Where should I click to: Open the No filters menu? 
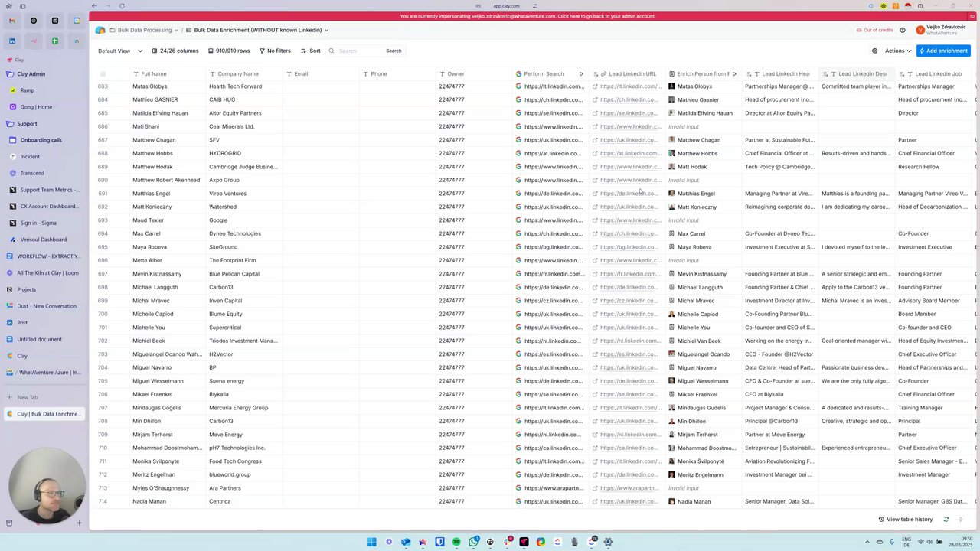tap(275, 51)
